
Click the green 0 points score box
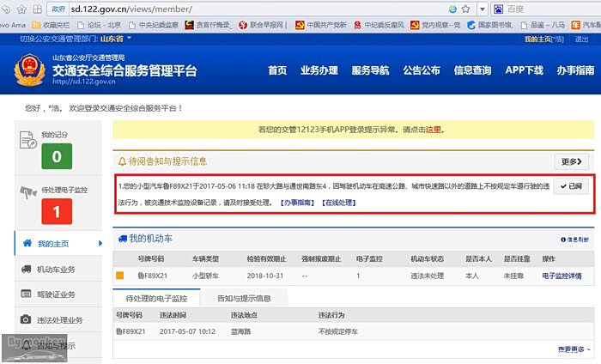coord(57,156)
